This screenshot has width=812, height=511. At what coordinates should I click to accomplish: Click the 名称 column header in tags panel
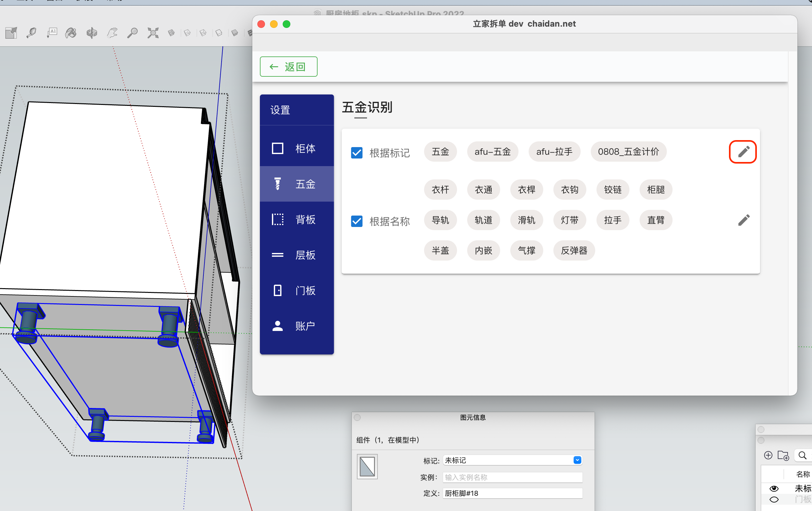803,474
